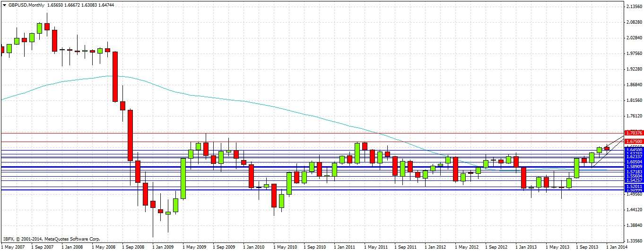Screen dimensions: 644x251
Task: Click the 1.54257 price level label
Action: coord(634,180)
